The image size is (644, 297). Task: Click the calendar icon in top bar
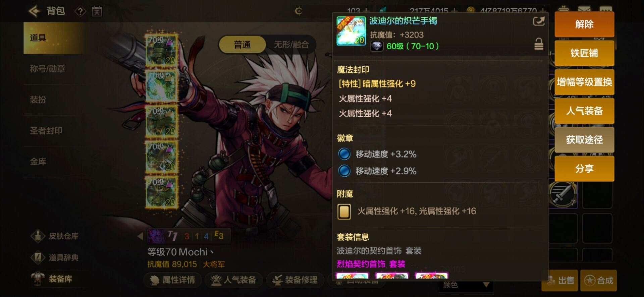point(97,12)
